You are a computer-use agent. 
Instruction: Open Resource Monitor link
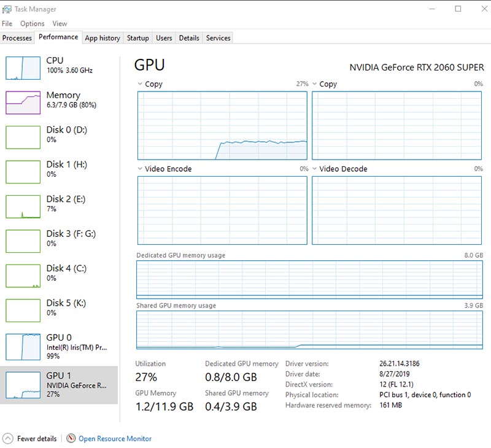[x=115, y=439]
